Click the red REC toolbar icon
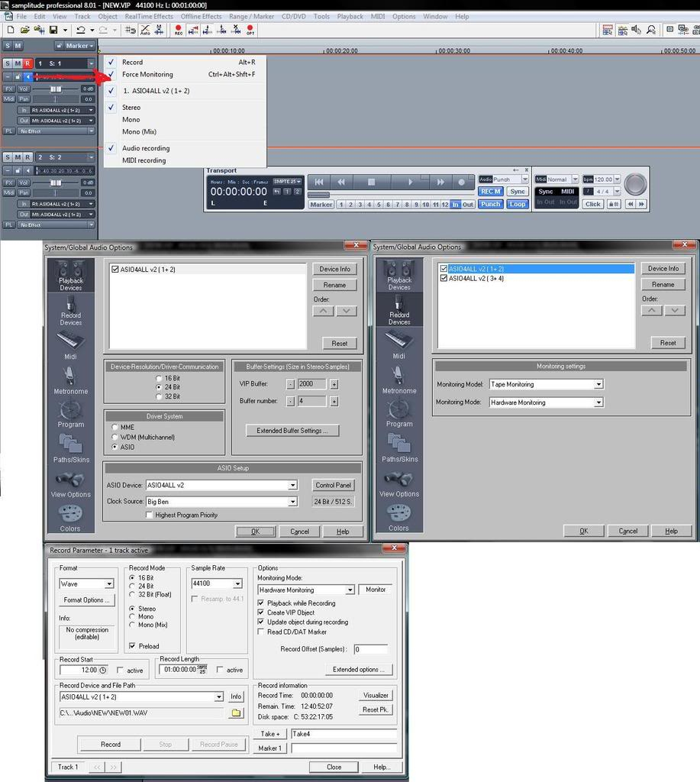Viewport: 700px width, 782px height. pos(178,30)
